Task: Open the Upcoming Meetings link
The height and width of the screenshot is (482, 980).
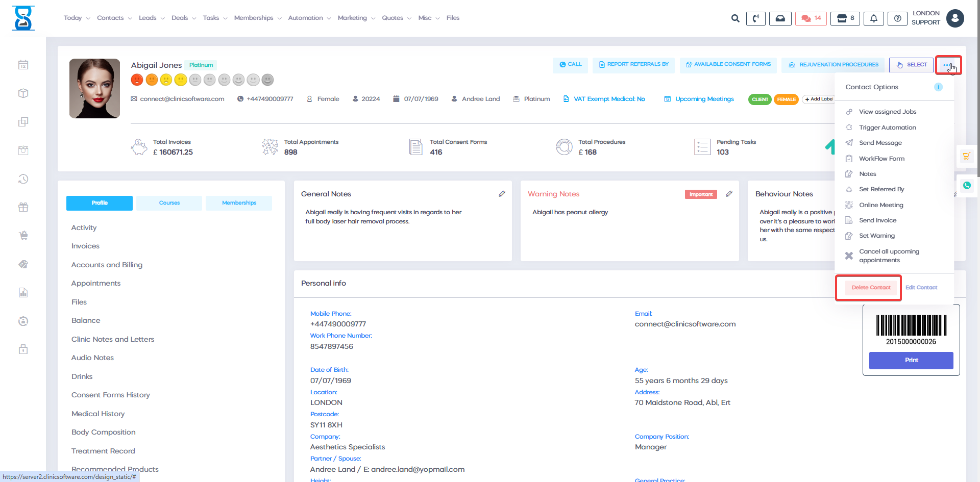Action: pyautogui.click(x=704, y=99)
